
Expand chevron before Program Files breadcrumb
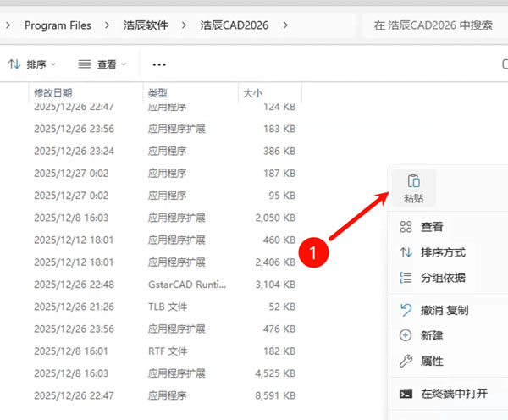pyautogui.click(x=8, y=25)
